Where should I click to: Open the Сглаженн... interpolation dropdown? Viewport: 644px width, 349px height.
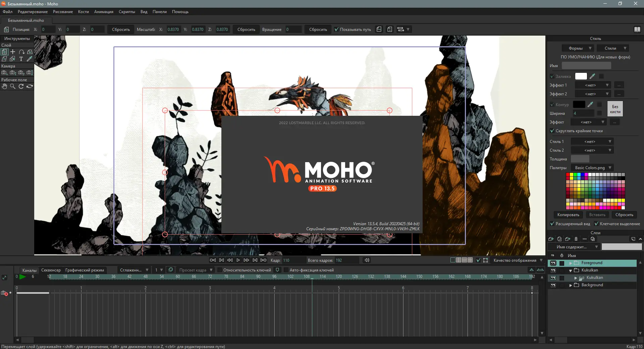point(134,270)
